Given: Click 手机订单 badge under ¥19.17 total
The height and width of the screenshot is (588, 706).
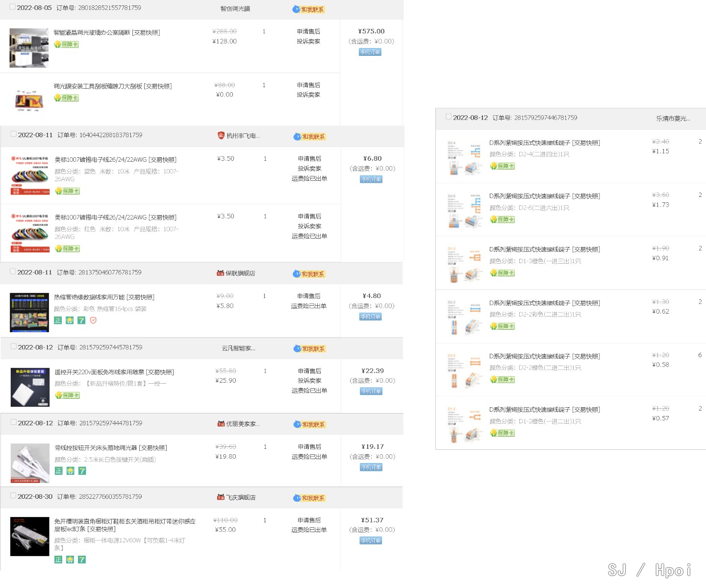Looking at the screenshot, I should click(371, 467).
